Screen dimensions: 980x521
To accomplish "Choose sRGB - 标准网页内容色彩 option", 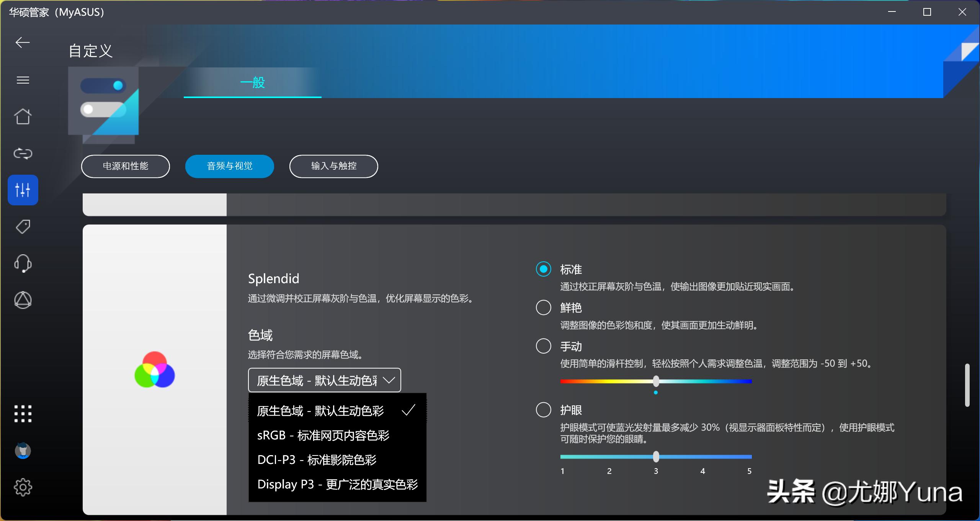I will 323,435.
